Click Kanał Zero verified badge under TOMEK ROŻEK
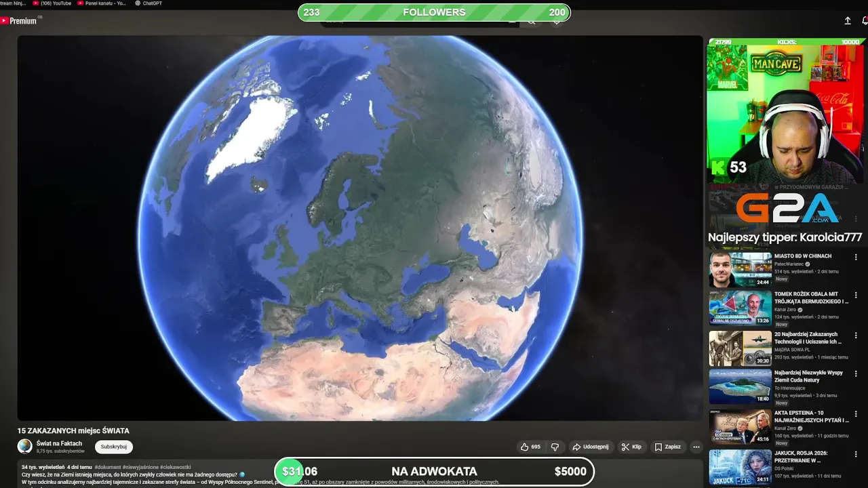 [x=801, y=310]
